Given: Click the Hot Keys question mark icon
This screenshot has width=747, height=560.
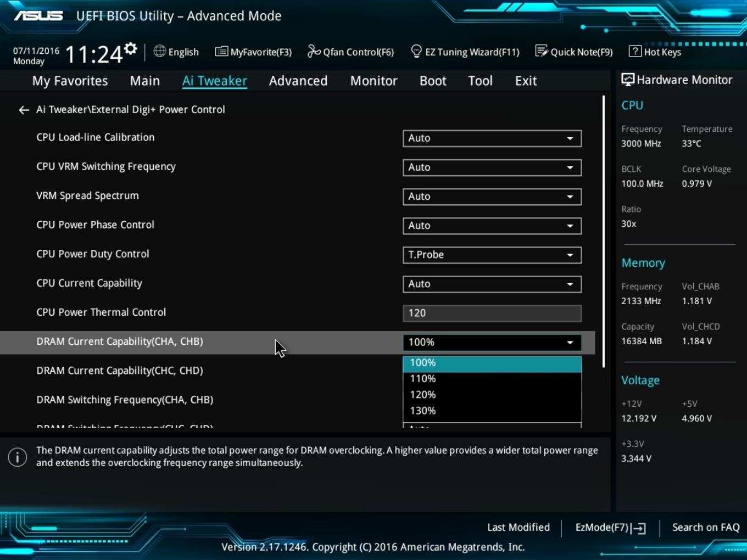Looking at the screenshot, I should point(635,51).
